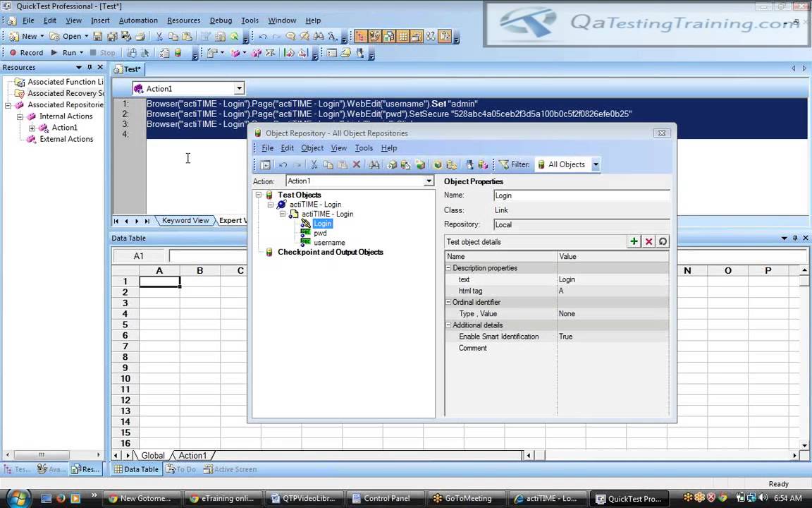Image resolution: width=812 pixels, height=508 pixels.
Task: Click the Stop button in automation toolbar
Action: [x=102, y=52]
